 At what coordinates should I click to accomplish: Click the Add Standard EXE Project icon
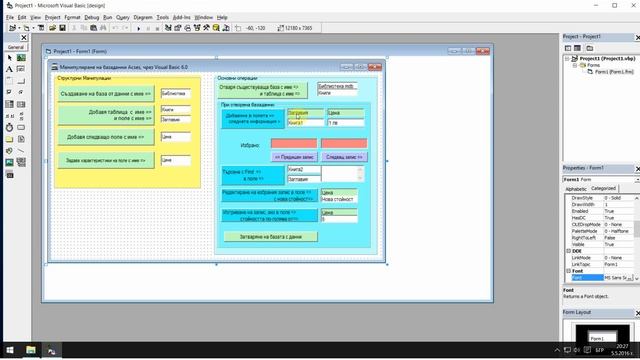tap(12, 28)
